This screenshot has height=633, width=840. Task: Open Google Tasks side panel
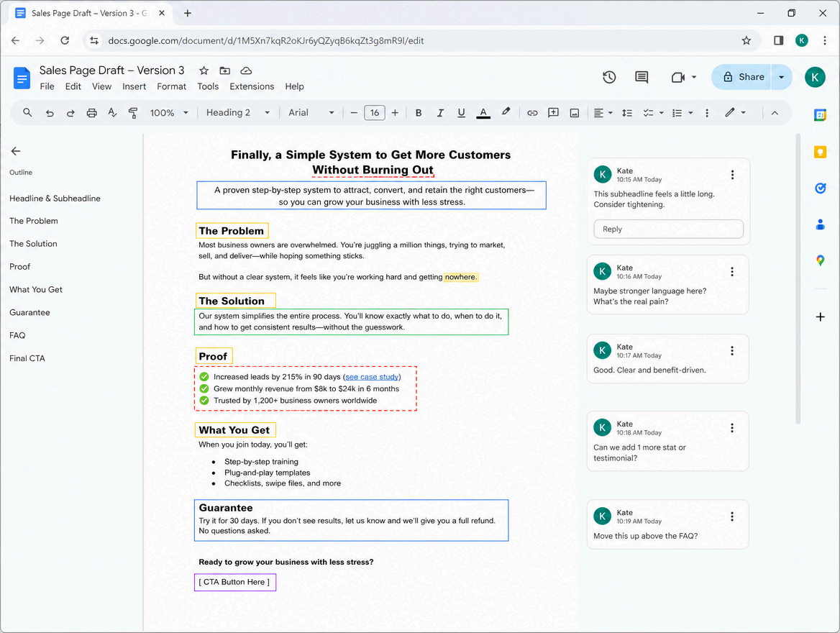(820, 188)
